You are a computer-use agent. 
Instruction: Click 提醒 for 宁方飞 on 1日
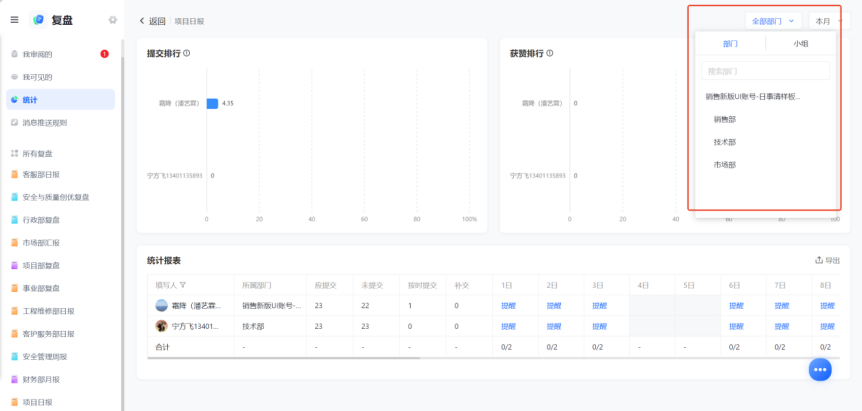pyautogui.click(x=508, y=326)
